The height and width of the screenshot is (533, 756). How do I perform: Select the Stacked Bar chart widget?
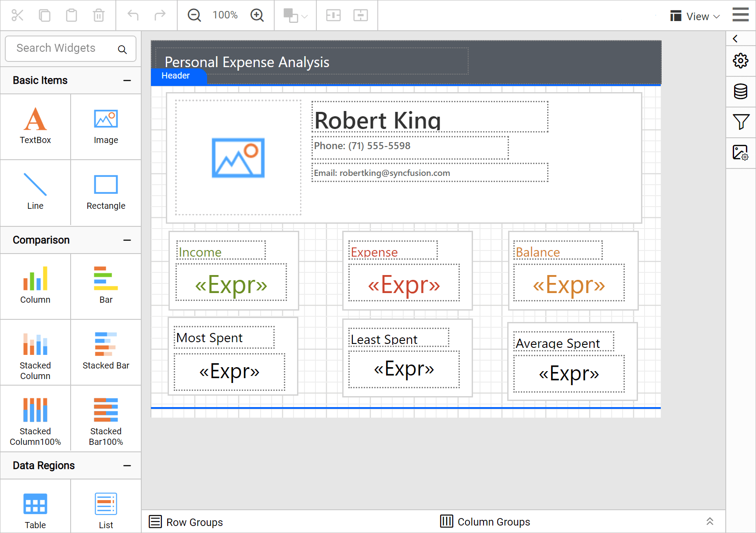[106, 352]
